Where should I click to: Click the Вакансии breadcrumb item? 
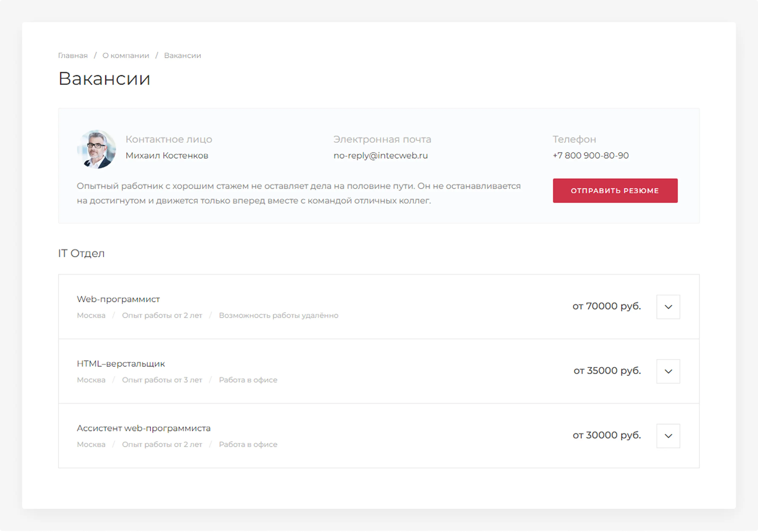[182, 55]
